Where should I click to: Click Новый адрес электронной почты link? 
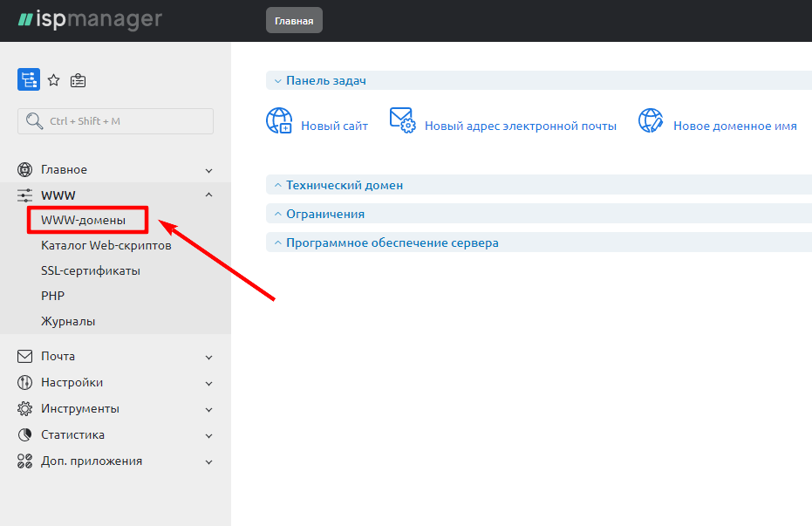coord(520,126)
